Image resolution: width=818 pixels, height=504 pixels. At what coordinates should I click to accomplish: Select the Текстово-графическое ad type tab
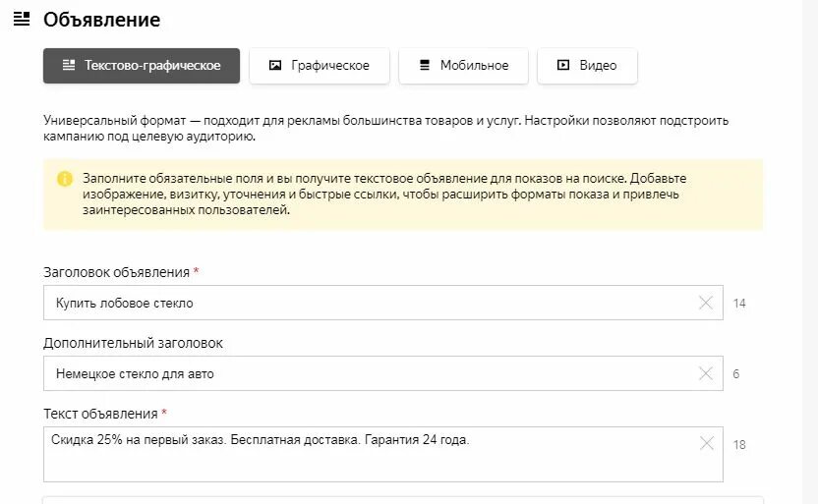coord(142,66)
